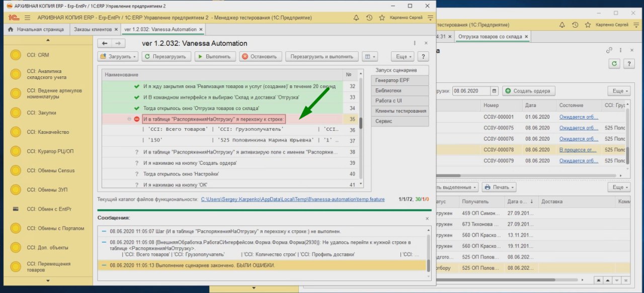The width and height of the screenshot is (644, 293).
Task: Open Печать dropdown in Отгрузка window
Action: [499, 187]
